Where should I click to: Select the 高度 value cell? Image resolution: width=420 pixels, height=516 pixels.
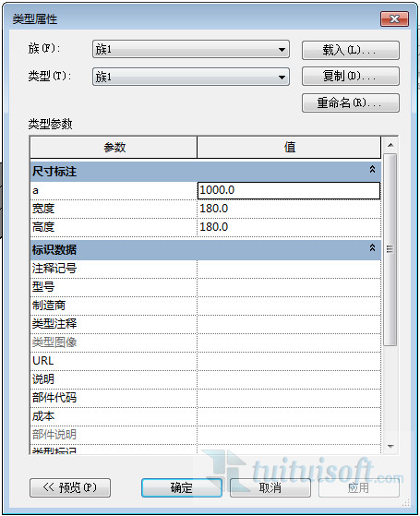pyautogui.click(x=289, y=227)
